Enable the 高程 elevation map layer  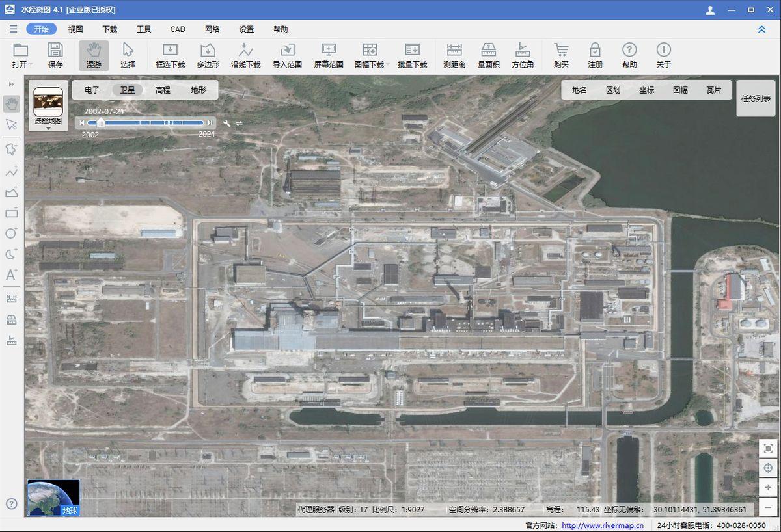click(x=163, y=90)
